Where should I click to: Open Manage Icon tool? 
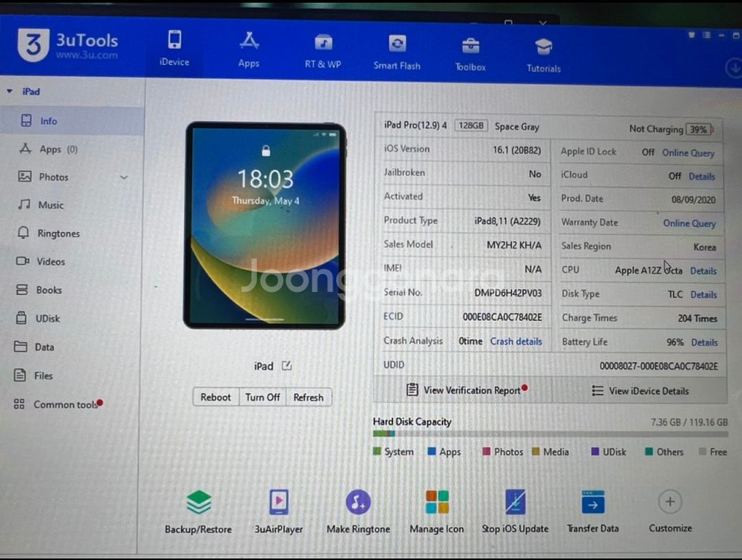tap(437, 511)
